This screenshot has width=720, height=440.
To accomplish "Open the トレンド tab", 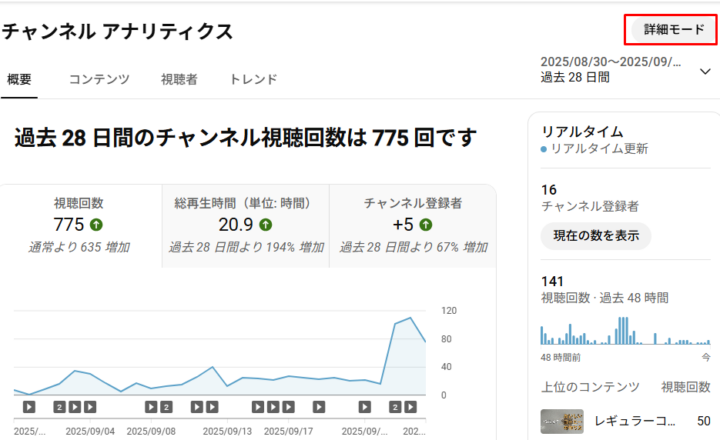I will [253, 79].
